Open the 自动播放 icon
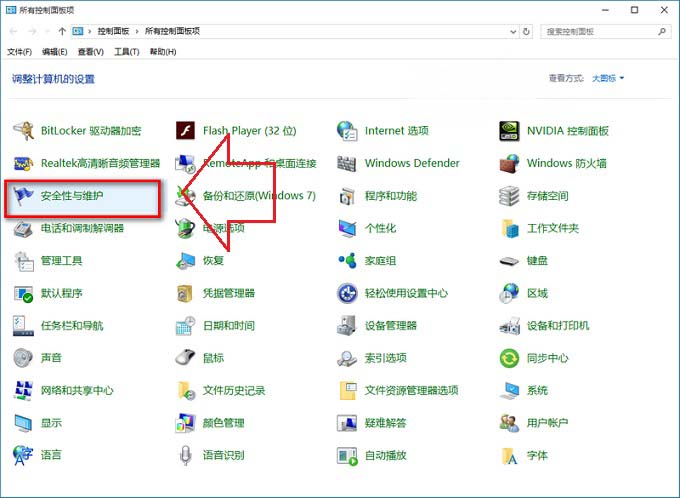This screenshot has width=680, height=498. tap(347, 455)
